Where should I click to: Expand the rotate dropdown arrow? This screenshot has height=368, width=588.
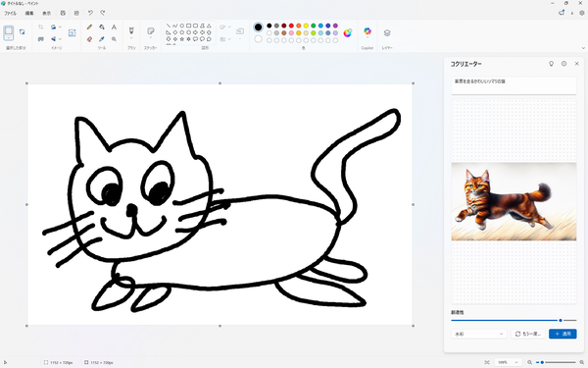pos(60,27)
